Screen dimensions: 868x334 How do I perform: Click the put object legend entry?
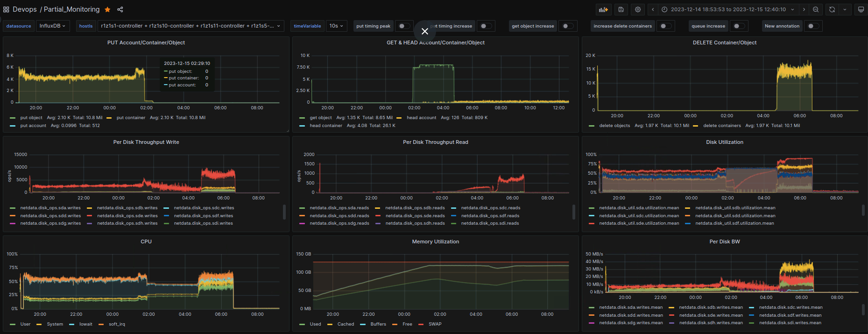pos(31,118)
